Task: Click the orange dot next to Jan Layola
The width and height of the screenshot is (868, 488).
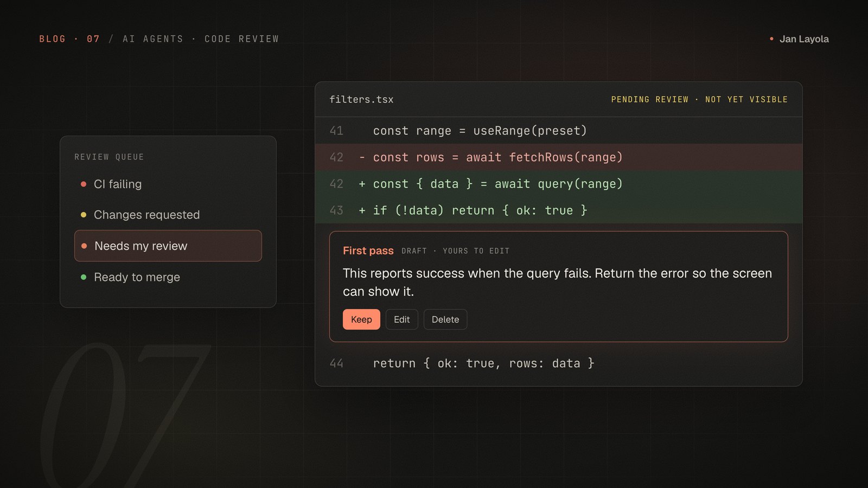Action: 771,38
